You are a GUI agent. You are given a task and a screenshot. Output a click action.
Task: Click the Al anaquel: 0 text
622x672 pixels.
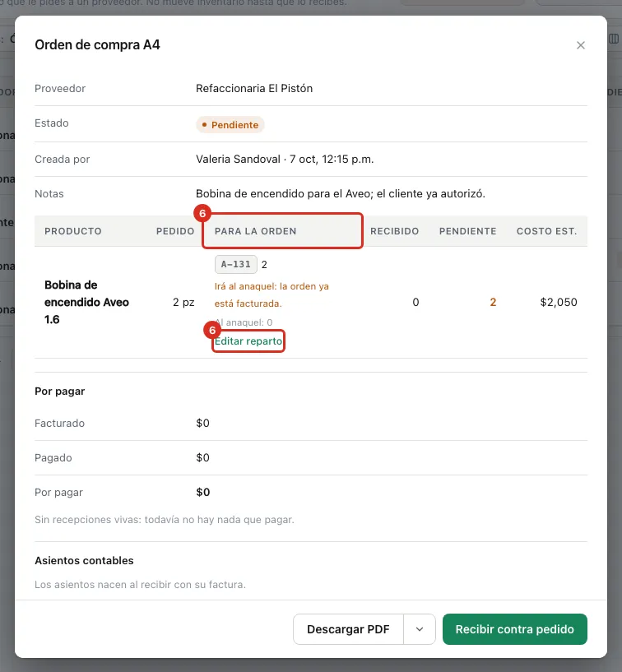pyautogui.click(x=244, y=322)
